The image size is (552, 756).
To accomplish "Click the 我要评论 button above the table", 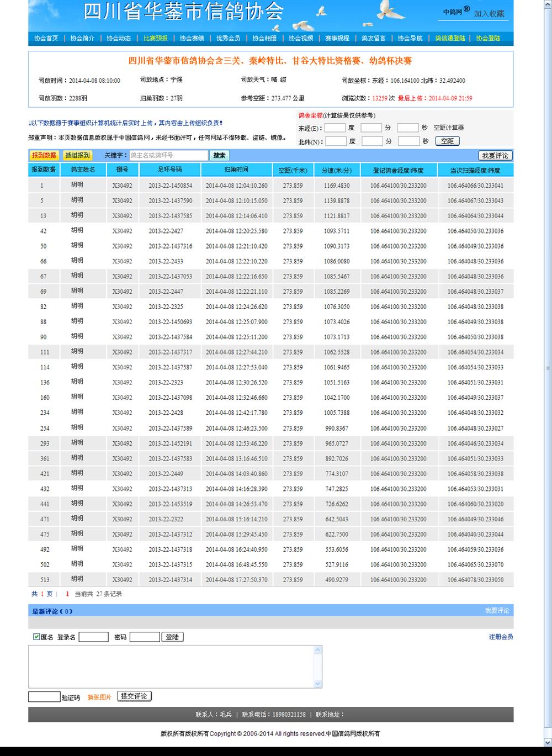I will point(495,156).
